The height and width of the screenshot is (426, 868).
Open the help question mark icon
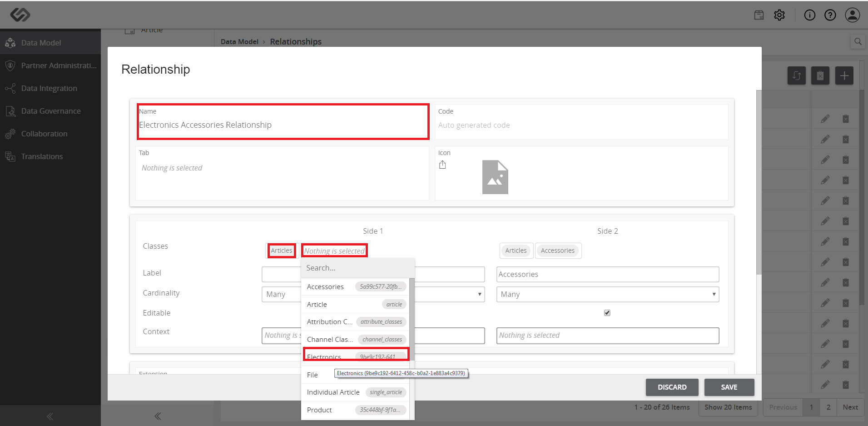click(830, 15)
